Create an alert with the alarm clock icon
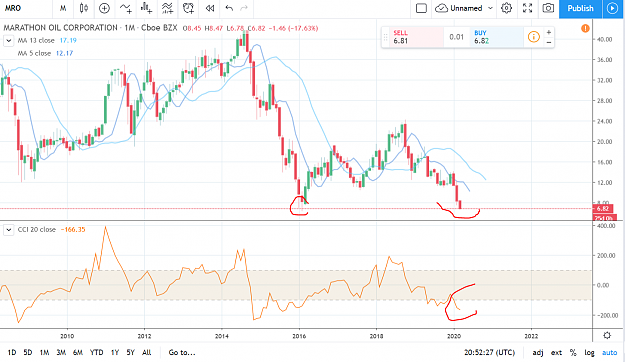 click(x=188, y=8)
